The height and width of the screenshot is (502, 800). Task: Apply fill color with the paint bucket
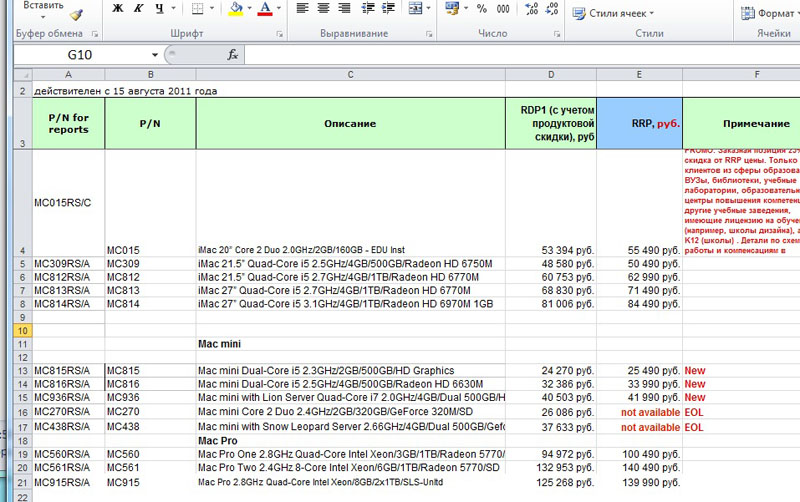pos(236,8)
